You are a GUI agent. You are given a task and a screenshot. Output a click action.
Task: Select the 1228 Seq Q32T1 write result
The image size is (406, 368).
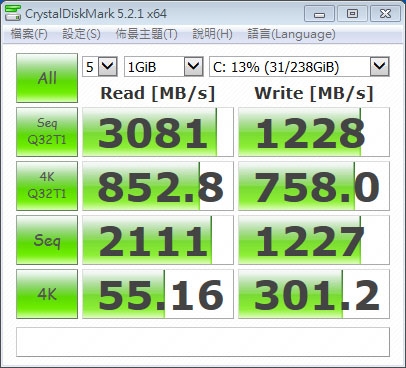(x=314, y=132)
